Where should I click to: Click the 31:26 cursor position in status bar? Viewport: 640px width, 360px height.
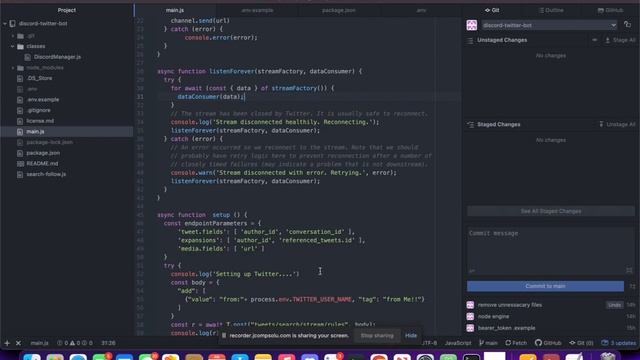click(x=108, y=343)
